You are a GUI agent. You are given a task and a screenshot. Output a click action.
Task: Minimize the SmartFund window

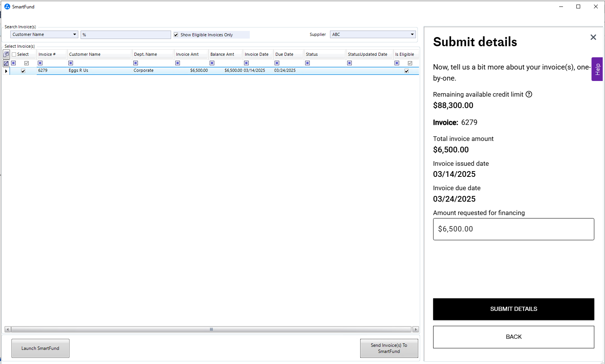pyautogui.click(x=561, y=6)
